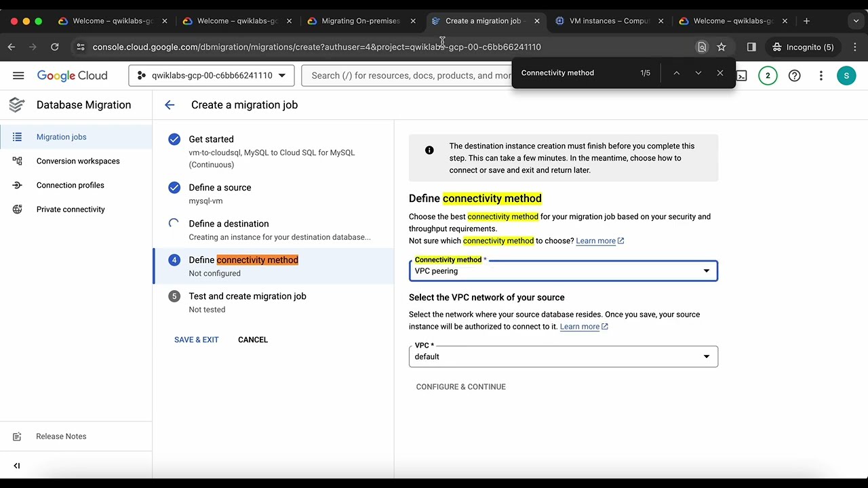The height and width of the screenshot is (488, 868).
Task: Click the info icon in the notice banner
Action: coord(429,150)
